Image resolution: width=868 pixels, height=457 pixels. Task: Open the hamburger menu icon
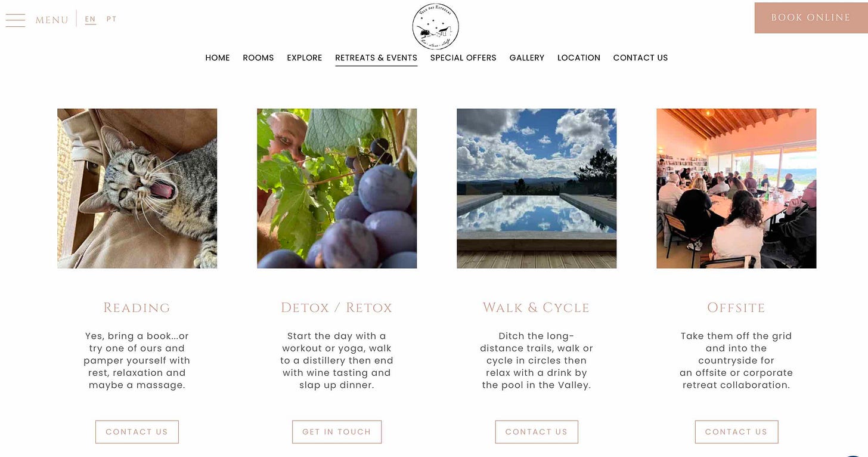(15, 20)
